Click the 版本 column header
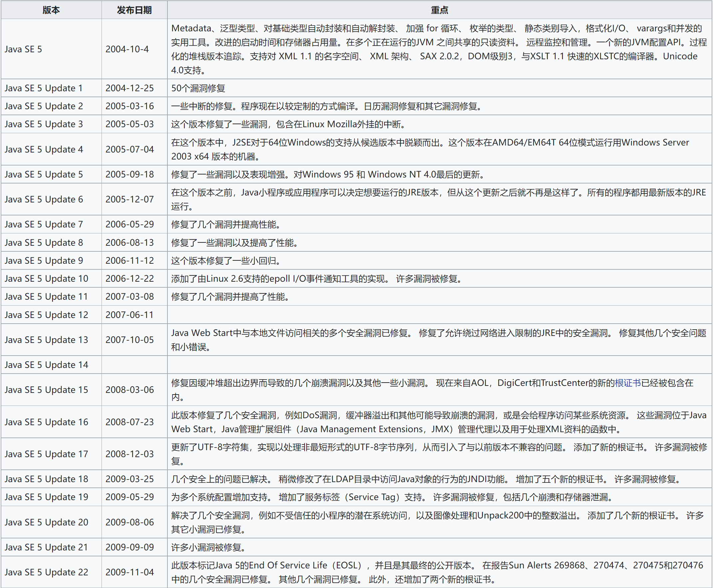Image resolution: width=713 pixels, height=588 pixels. 51,10
